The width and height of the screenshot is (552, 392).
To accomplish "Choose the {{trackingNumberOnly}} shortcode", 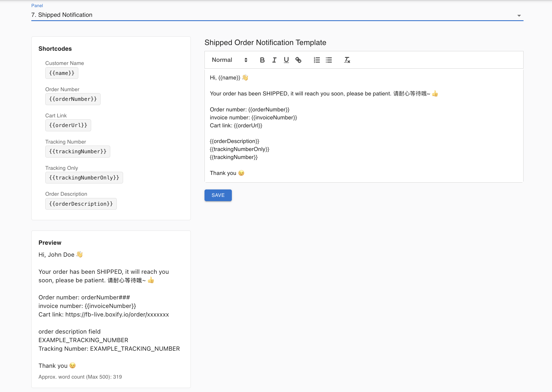I will pyautogui.click(x=84, y=178).
